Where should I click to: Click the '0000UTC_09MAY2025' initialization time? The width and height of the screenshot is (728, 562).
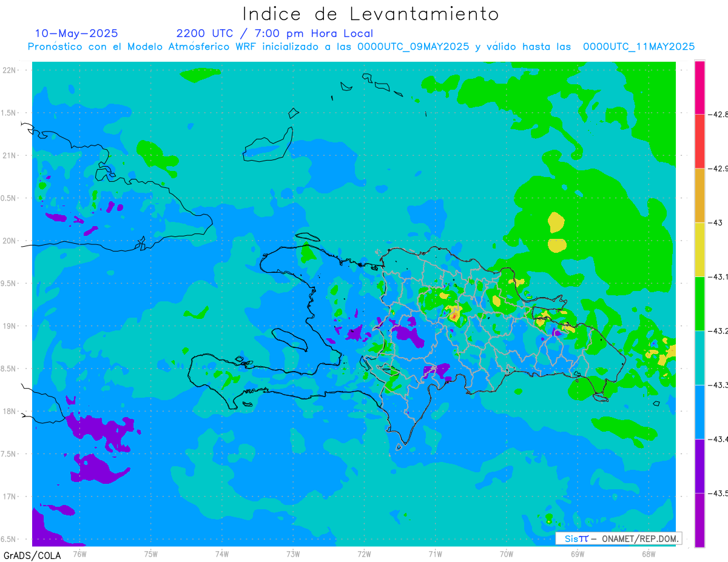click(x=413, y=47)
